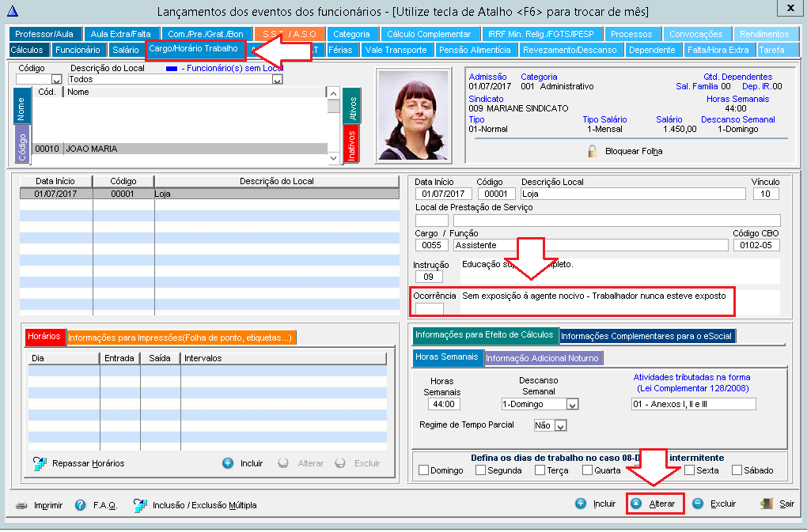
Task: Open the Cargo/Horário Trabalho tab
Action: pyautogui.click(x=195, y=49)
